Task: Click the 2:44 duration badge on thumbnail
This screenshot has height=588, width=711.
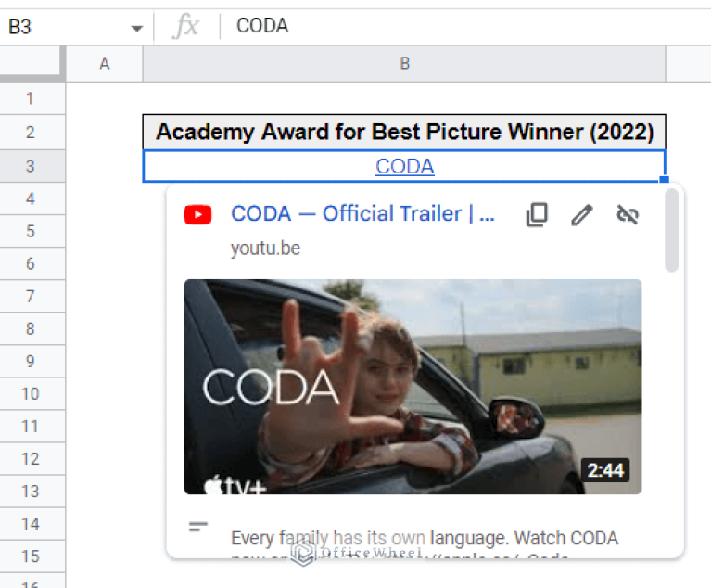Action: [605, 470]
